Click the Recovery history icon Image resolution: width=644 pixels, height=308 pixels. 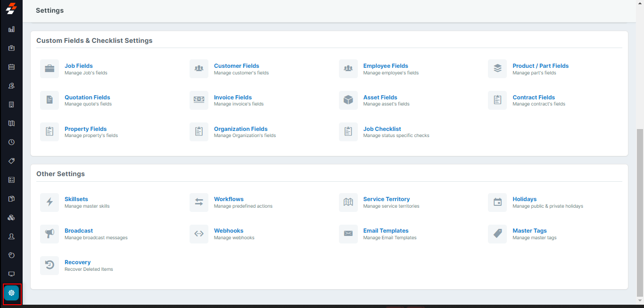pyautogui.click(x=50, y=266)
